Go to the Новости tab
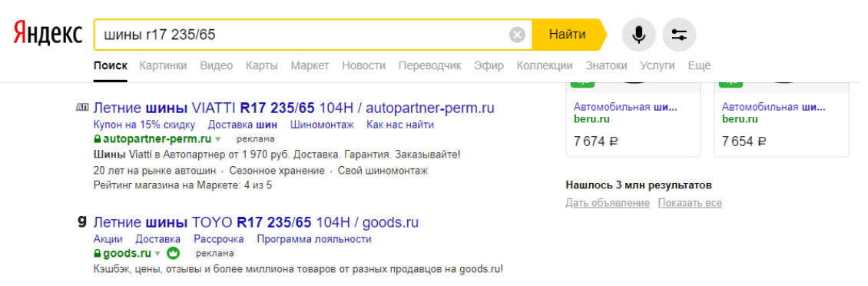The height and width of the screenshot is (286, 868). (x=363, y=66)
